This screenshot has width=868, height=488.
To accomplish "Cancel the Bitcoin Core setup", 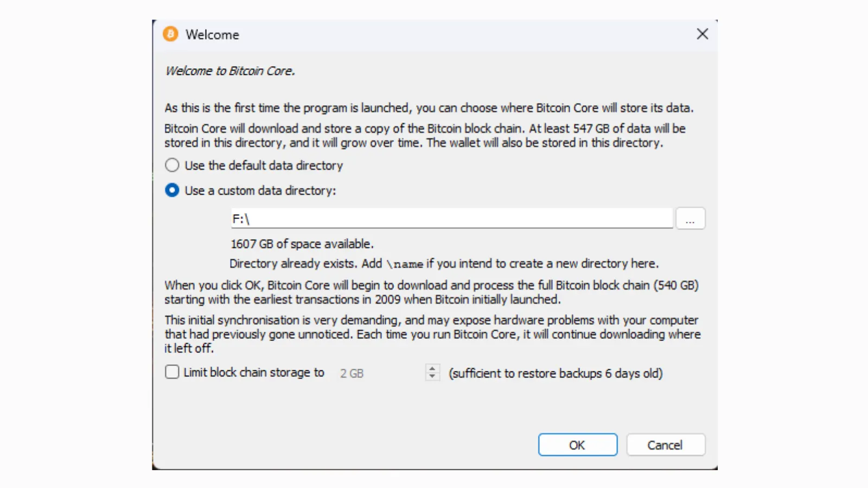I will (665, 445).
